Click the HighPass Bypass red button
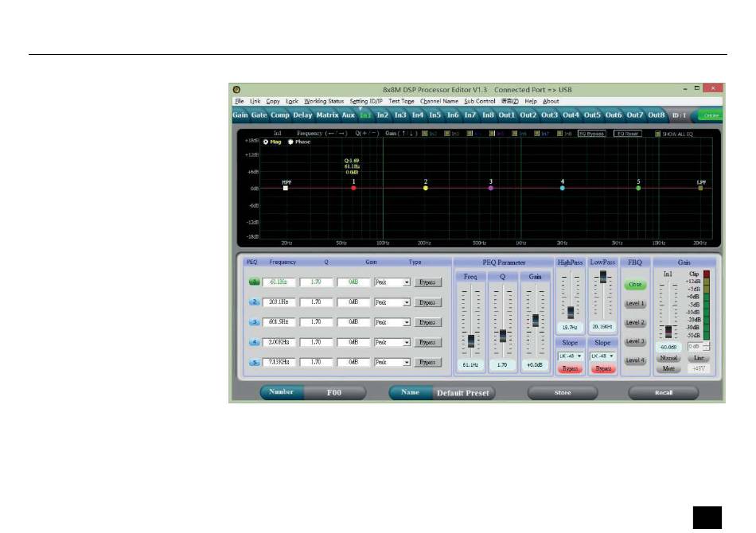Image resolution: width=756 pixels, height=533 pixels. coord(571,368)
